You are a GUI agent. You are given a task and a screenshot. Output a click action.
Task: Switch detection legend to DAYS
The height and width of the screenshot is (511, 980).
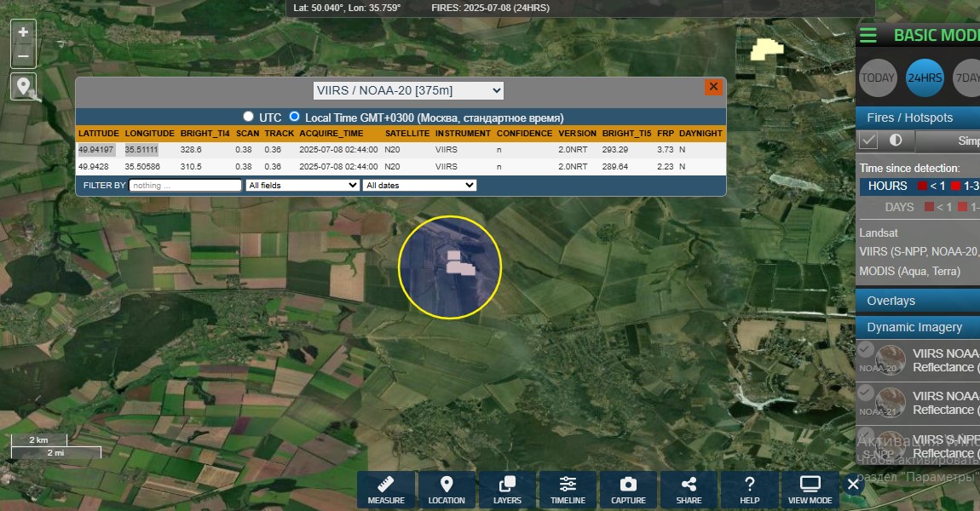(x=899, y=207)
